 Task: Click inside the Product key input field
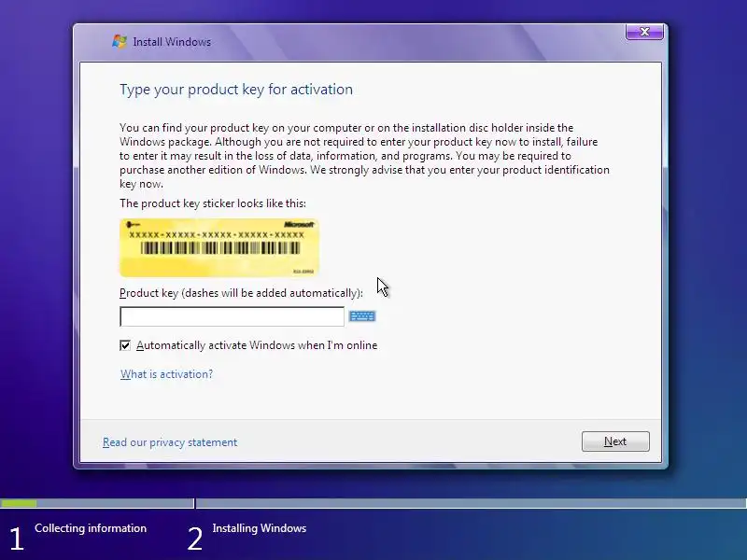(232, 316)
